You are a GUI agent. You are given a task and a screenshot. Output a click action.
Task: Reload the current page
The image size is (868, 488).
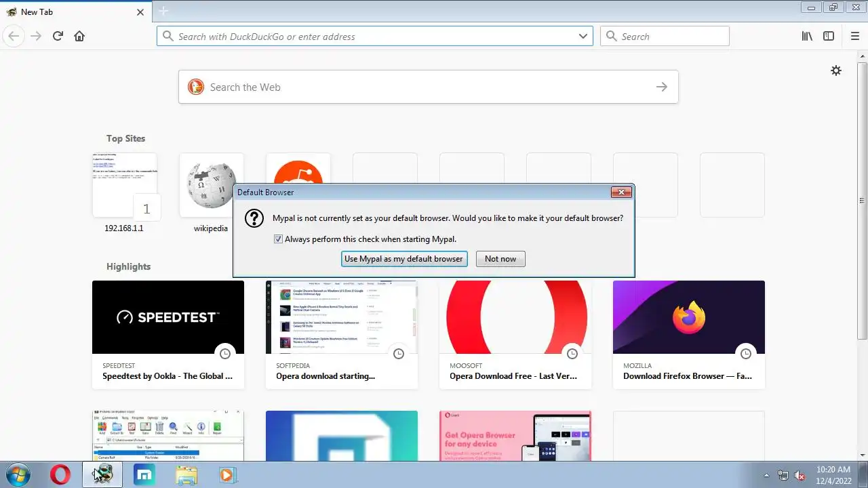58,36
